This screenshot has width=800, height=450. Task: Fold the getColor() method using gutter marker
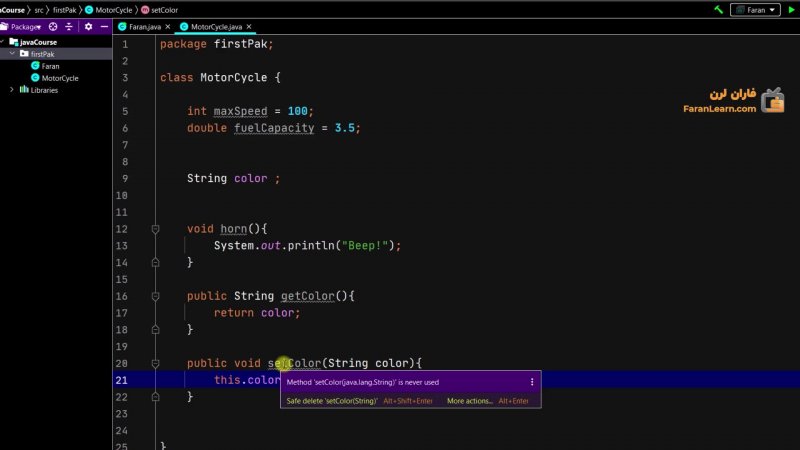click(155, 296)
